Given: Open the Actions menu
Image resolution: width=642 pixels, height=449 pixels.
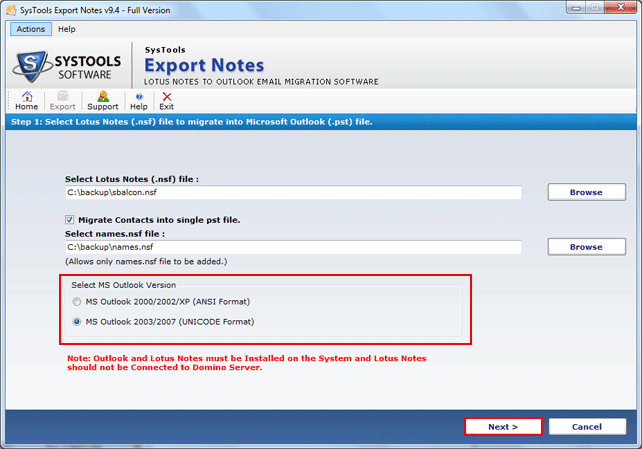Looking at the screenshot, I should pos(31,29).
